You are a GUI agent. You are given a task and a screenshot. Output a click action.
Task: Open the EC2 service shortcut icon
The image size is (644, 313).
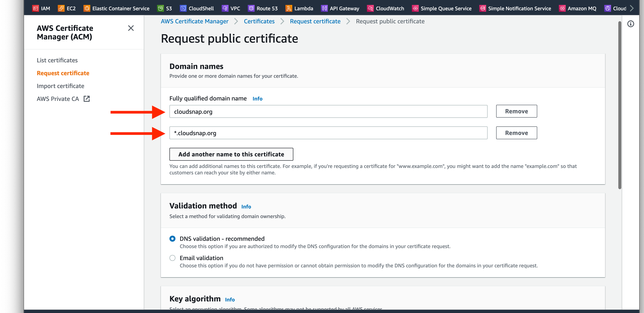click(61, 8)
